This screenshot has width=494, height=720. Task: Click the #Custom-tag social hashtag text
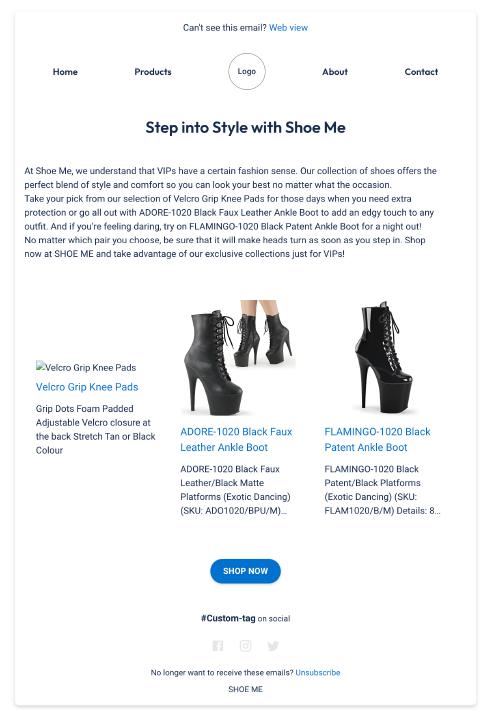(228, 618)
